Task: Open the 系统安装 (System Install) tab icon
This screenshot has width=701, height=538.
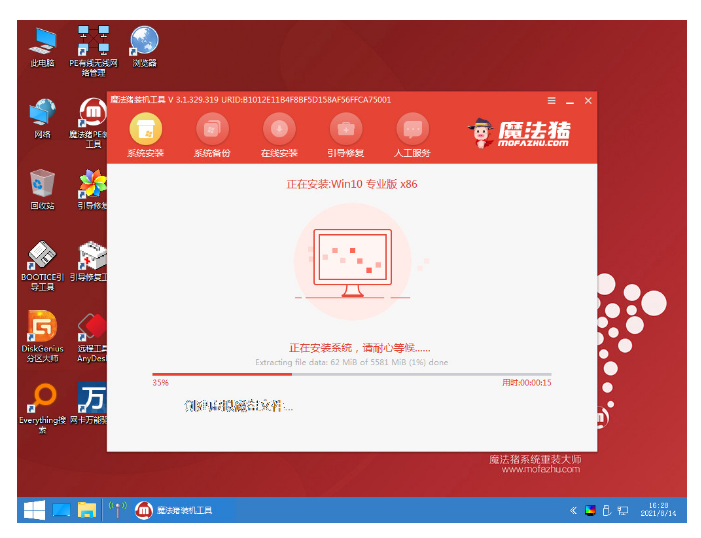Action: click(145, 129)
